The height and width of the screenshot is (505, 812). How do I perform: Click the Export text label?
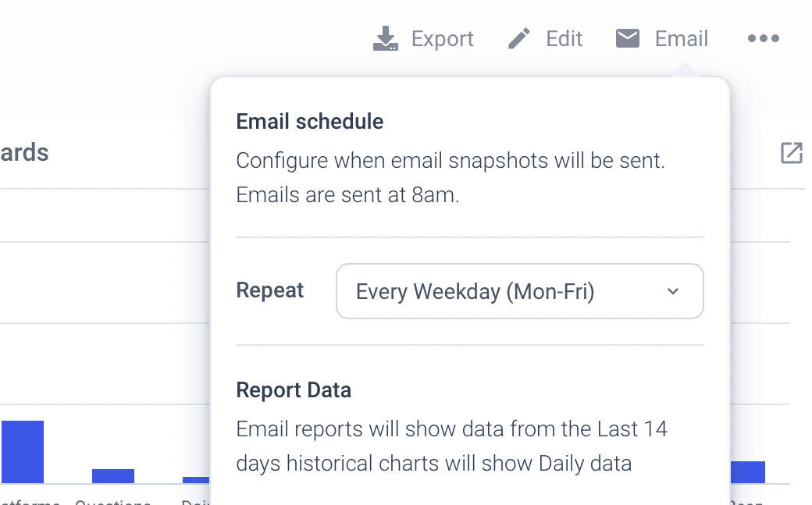point(442,39)
